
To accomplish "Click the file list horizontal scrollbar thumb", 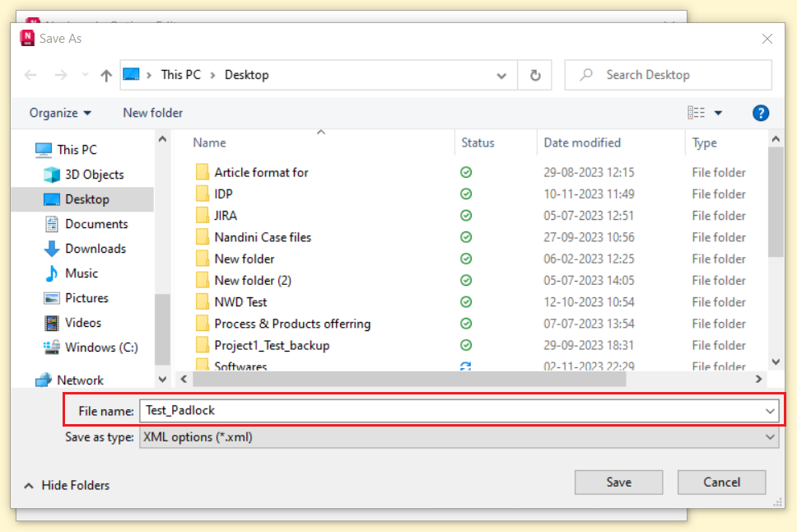I will tap(409, 380).
